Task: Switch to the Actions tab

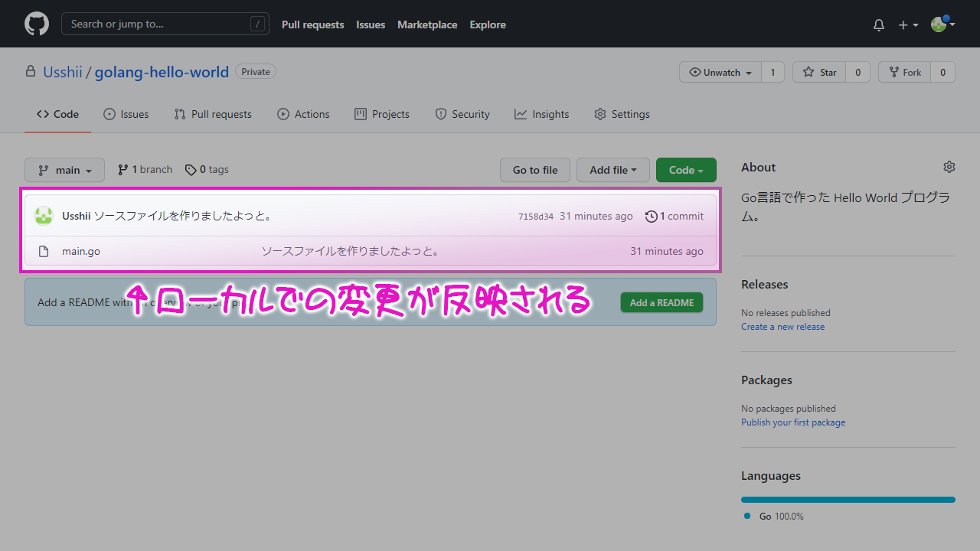Action: point(303,114)
